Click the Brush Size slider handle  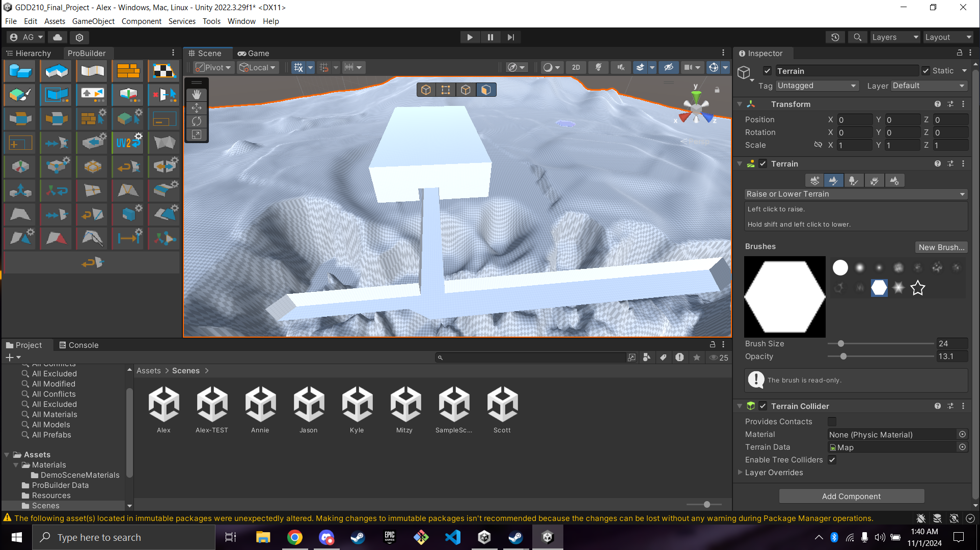(x=841, y=344)
